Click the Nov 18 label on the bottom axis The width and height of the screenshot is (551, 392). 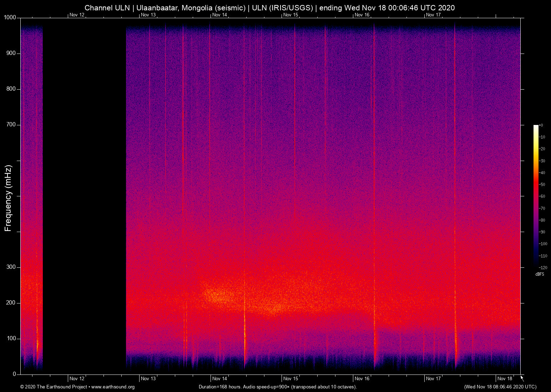(x=505, y=378)
